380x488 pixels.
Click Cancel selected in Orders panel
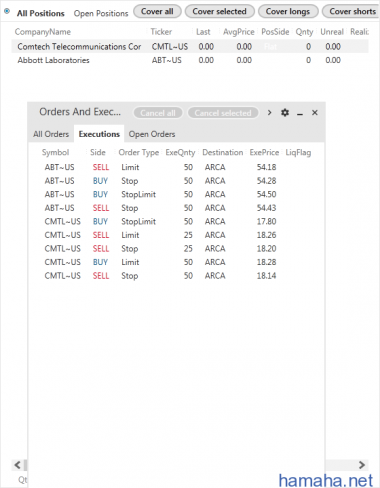223,113
